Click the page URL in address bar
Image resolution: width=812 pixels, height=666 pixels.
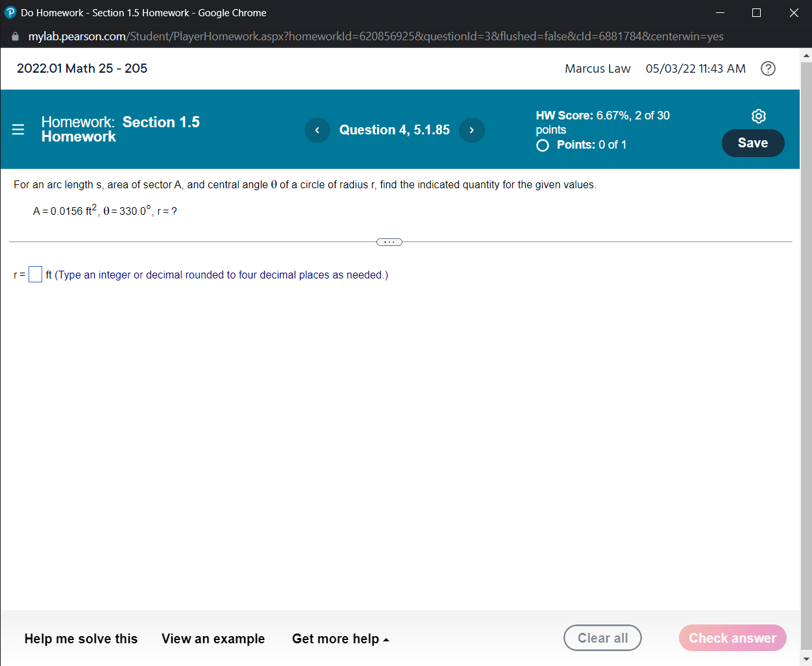(x=376, y=36)
